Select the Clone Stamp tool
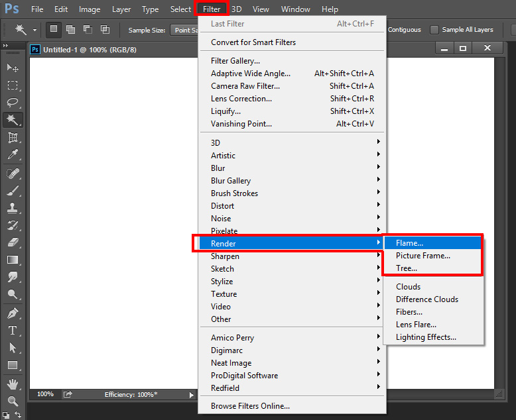Image resolution: width=516 pixels, height=420 pixels. click(x=13, y=208)
